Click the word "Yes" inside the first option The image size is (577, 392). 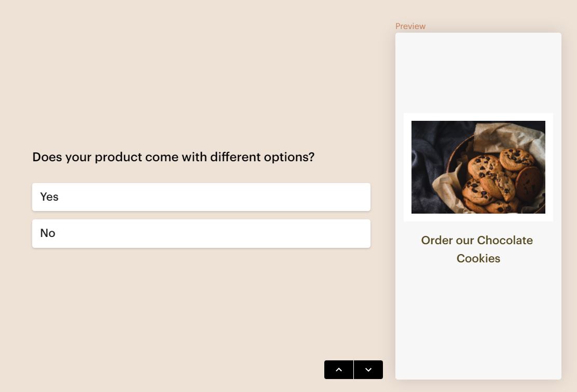point(49,197)
